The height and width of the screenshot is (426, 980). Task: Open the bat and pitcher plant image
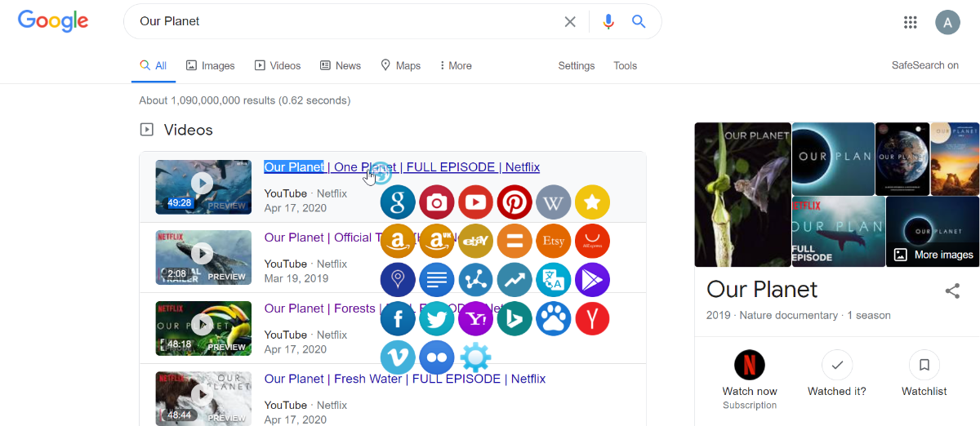742,194
